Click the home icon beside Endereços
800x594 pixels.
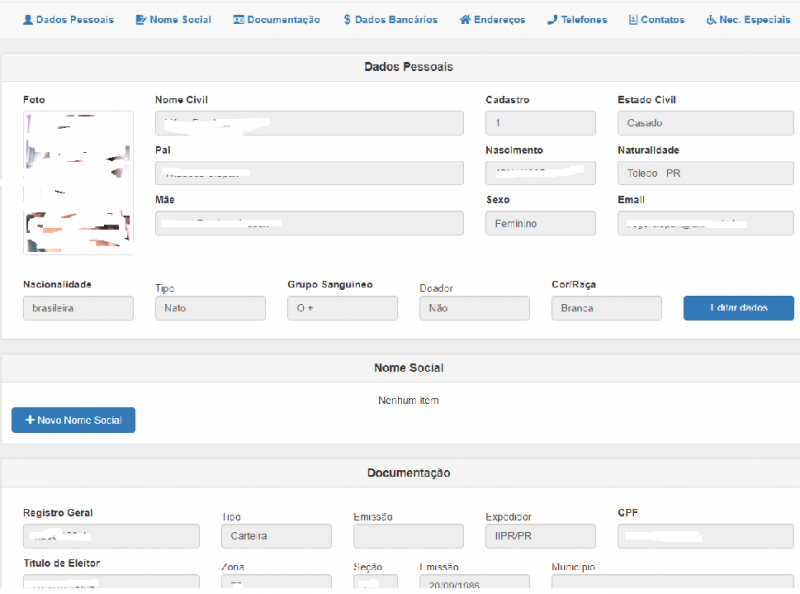(x=464, y=20)
